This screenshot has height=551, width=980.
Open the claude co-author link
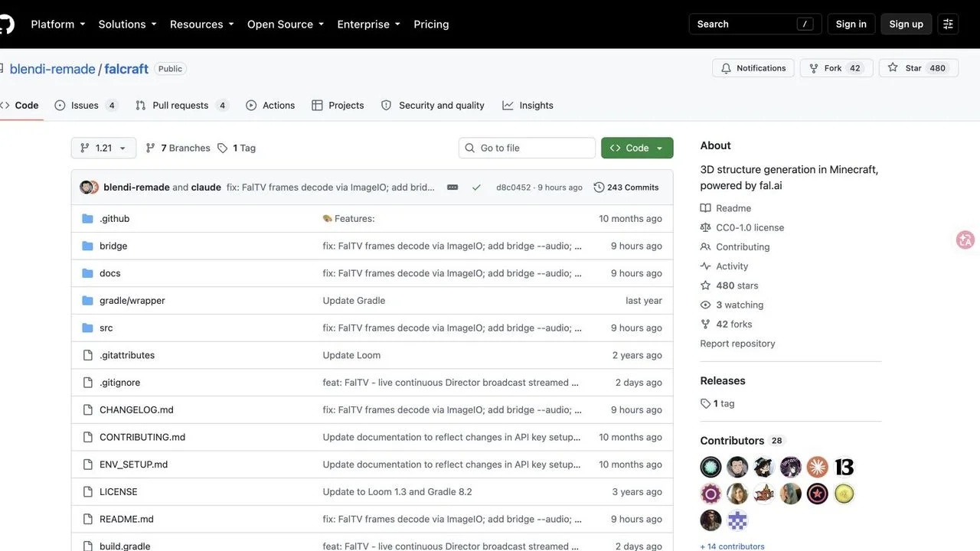pos(206,187)
